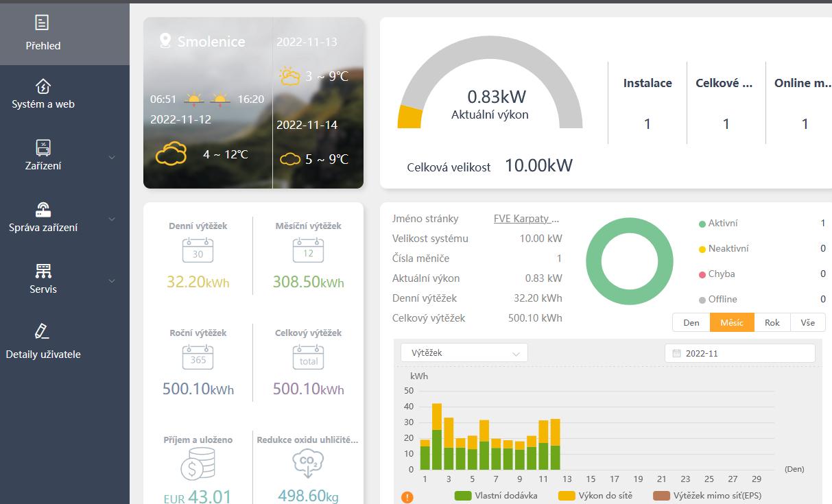Click the Smolenice location pin icon
832x504 pixels.
pyautogui.click(x=165, y=41)
